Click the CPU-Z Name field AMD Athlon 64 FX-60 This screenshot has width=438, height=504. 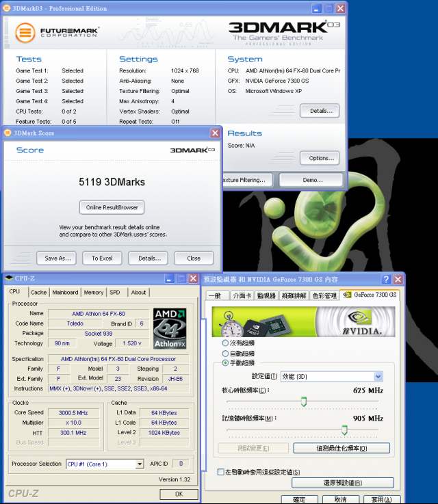pyautogui.click(x=99, y=314)
